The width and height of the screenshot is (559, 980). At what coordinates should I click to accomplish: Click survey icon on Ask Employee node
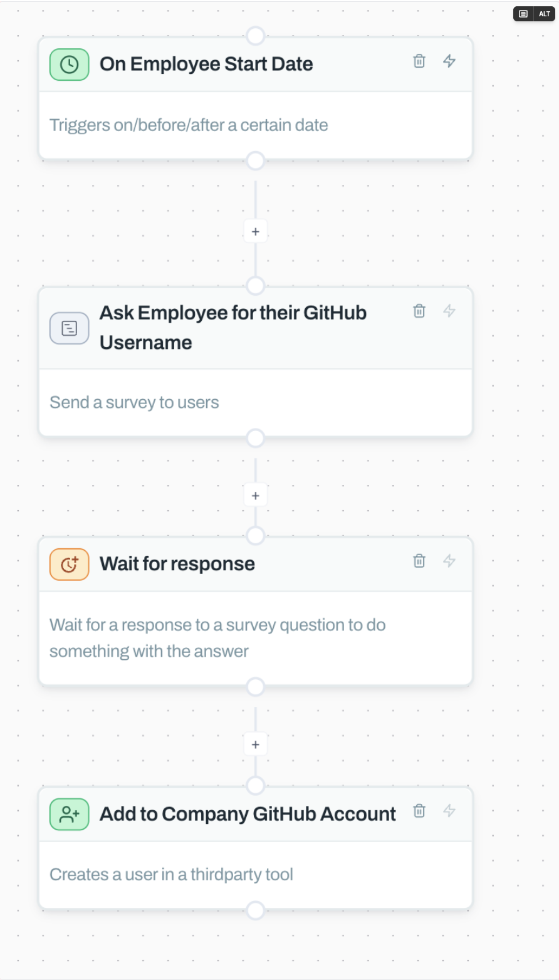coord(69,328)
